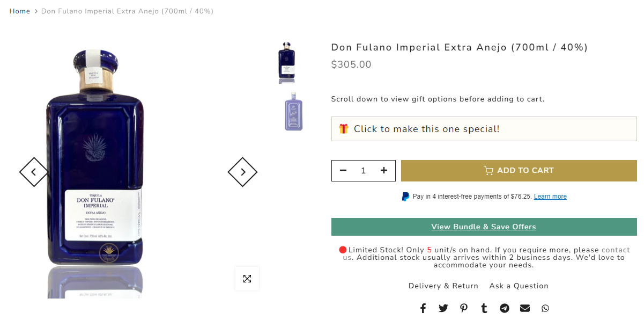The image size is (644, 320).
Task: Open Ask a Question form
Action: 519,286
